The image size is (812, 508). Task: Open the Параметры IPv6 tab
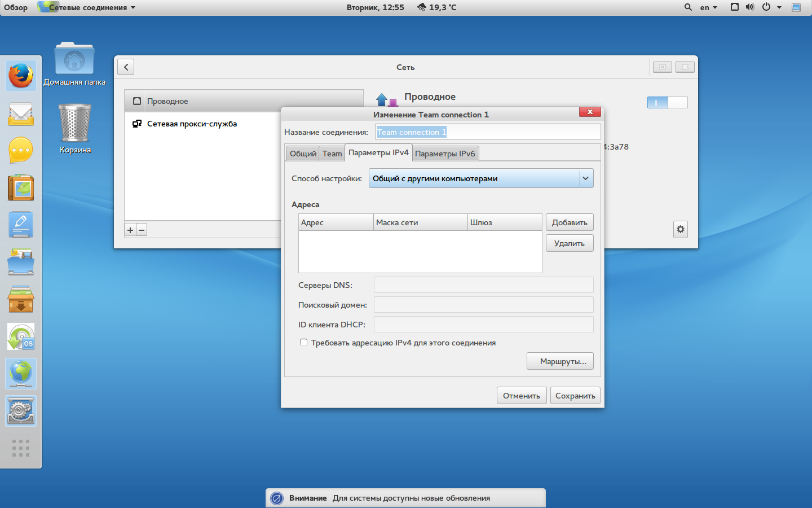[x=445, y=154]
